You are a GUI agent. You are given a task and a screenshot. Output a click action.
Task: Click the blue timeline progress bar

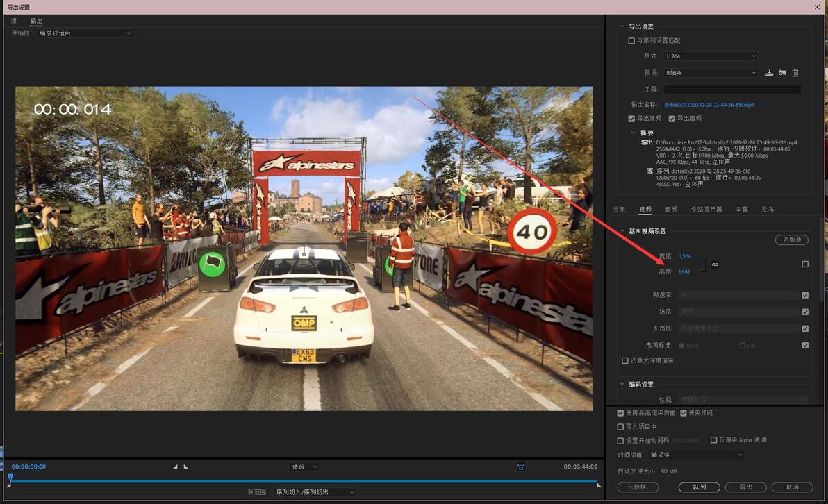pos(305,481)
